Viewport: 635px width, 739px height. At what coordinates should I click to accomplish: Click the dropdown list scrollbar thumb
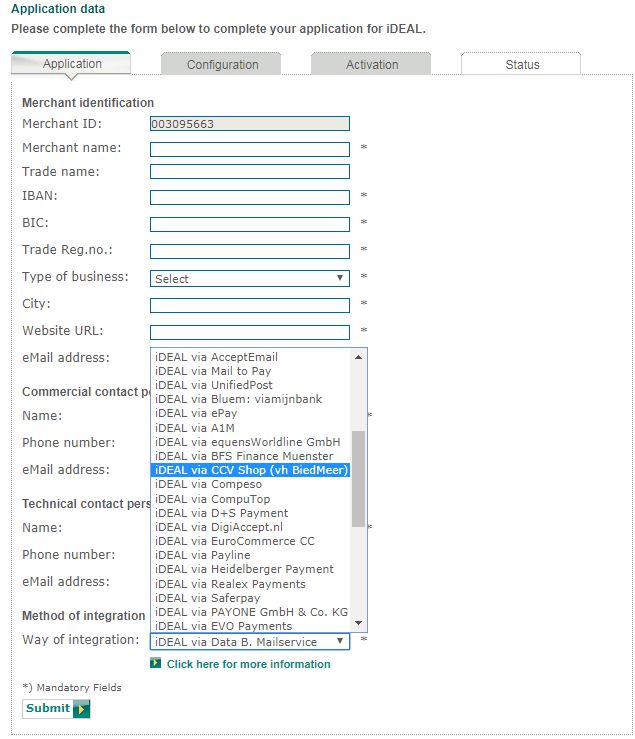pyautogui.click(x=358, y=478)
